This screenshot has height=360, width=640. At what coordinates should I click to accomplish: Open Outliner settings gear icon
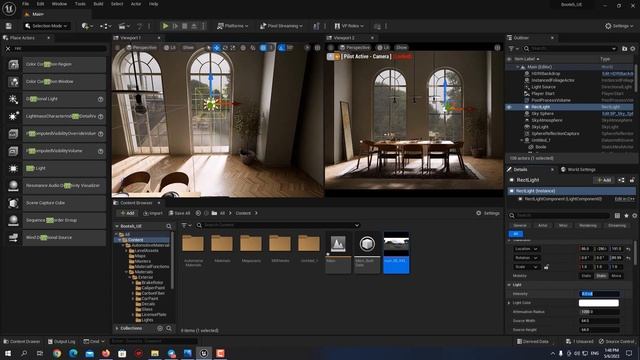633,48
